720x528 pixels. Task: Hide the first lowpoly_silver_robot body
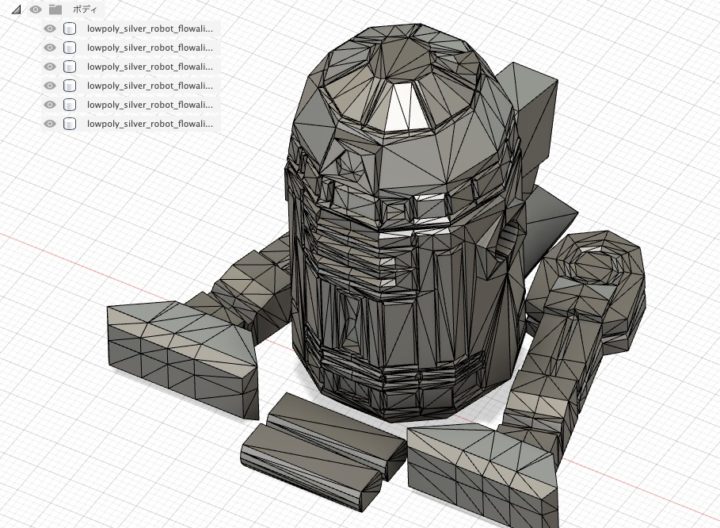[x=49, y=29]
